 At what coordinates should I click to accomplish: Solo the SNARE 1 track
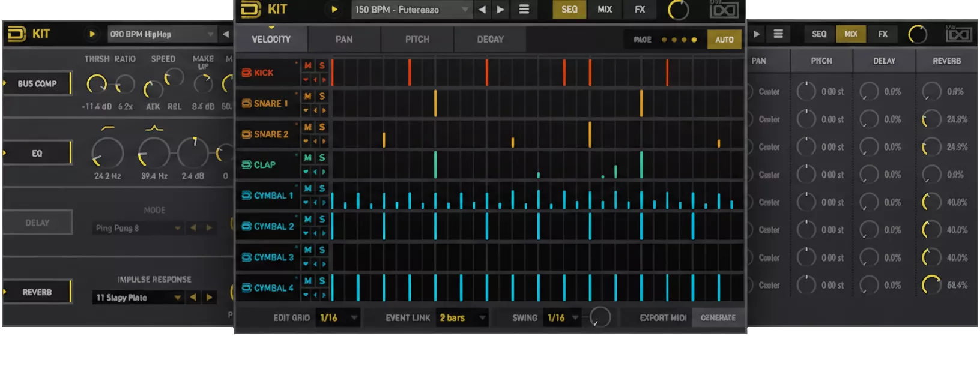coord(322,96)
